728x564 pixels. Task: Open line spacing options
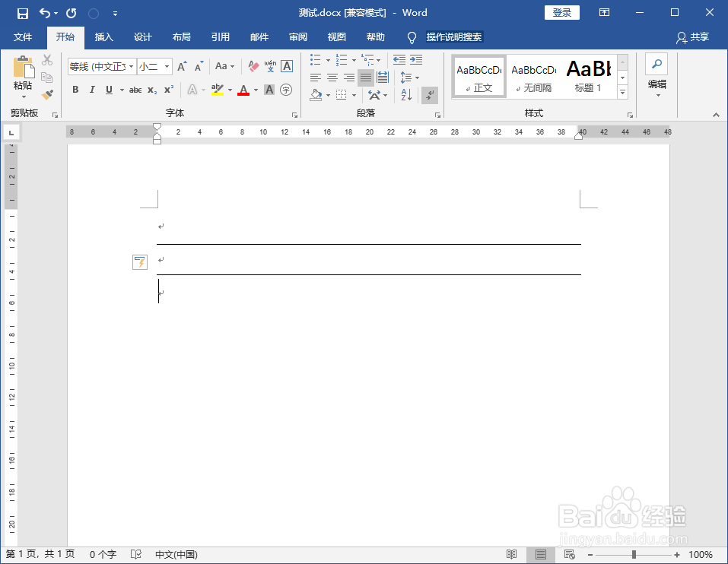tap(409, 78)
